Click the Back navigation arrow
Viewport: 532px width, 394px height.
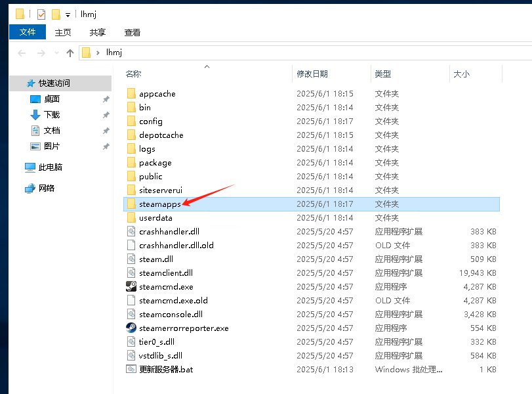(22, 53)
